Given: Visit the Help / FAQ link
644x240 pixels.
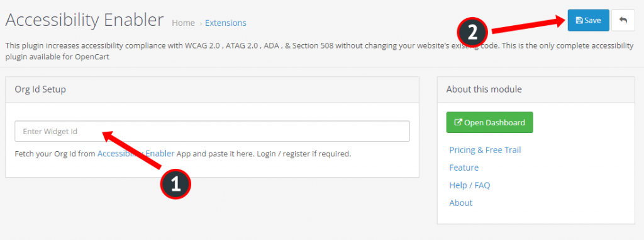Looking at the screenshot, I should [469, 185].
